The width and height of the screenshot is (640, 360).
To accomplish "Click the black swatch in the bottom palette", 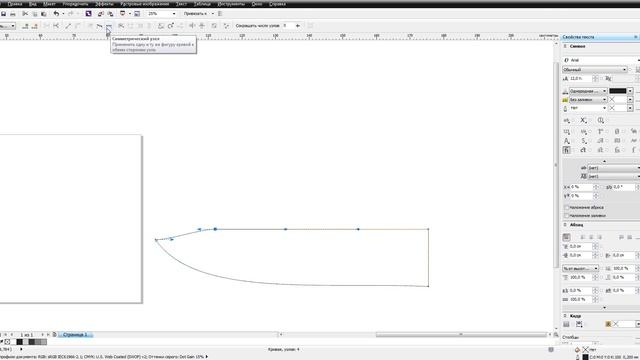I will coord(19,342).
